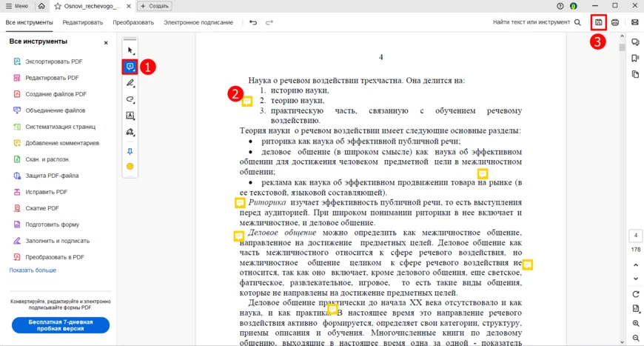Pick the add text box tool
Viewport: 644px width, 346px height.
pyautogui.click(x=130, y=116)
